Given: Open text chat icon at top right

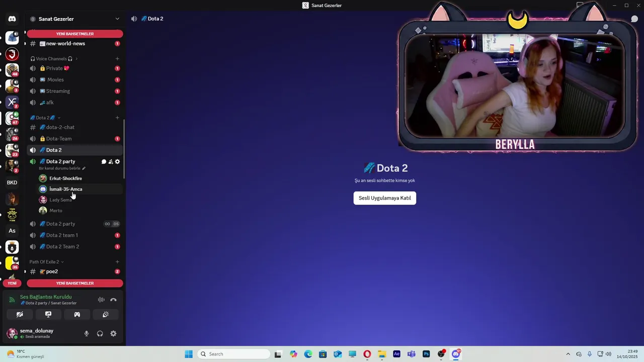Looking at the screenshot, I should pos(634,19).
